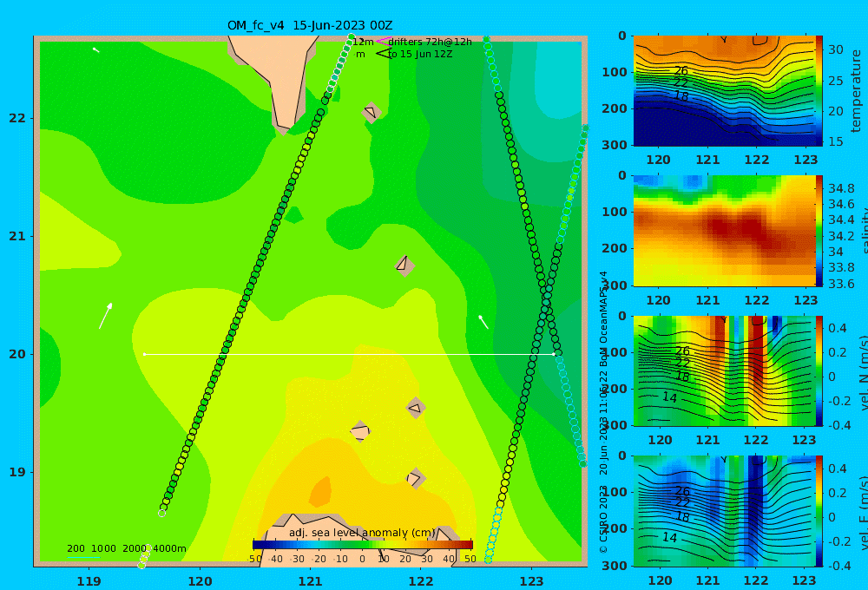Click the island marker near 121.95E 18.95N
The height and width of the screenshot is (590, 868).
point(416,478)
